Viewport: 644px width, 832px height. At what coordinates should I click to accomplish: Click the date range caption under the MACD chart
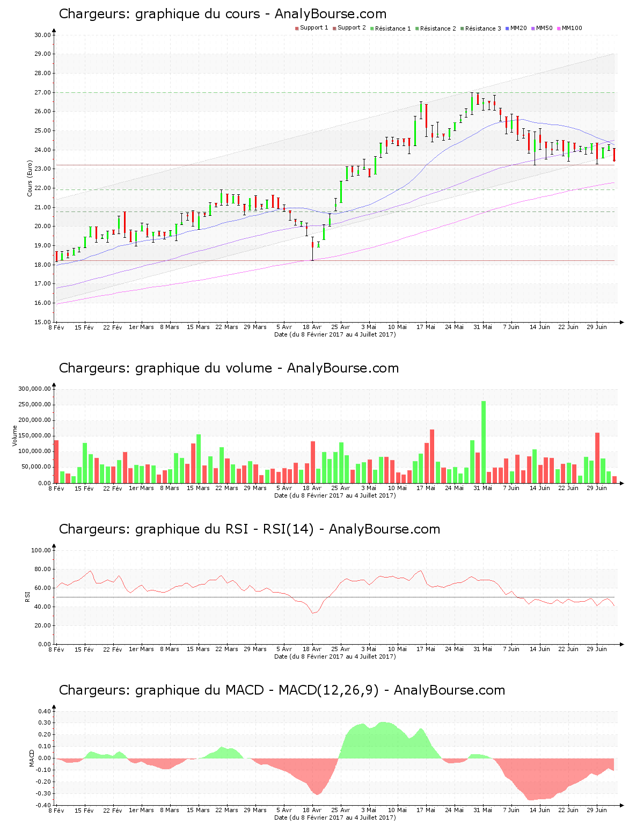point(335,818)
